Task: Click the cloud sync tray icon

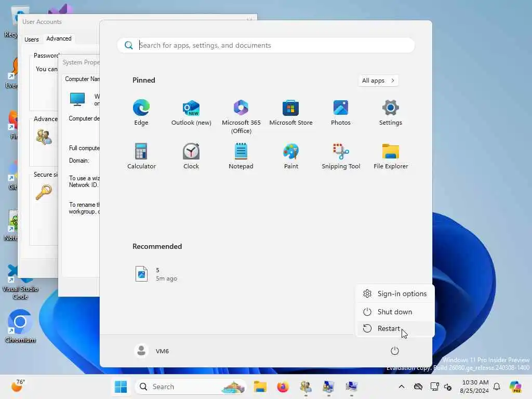Action: pyautogui.click(x=418, y=387)
